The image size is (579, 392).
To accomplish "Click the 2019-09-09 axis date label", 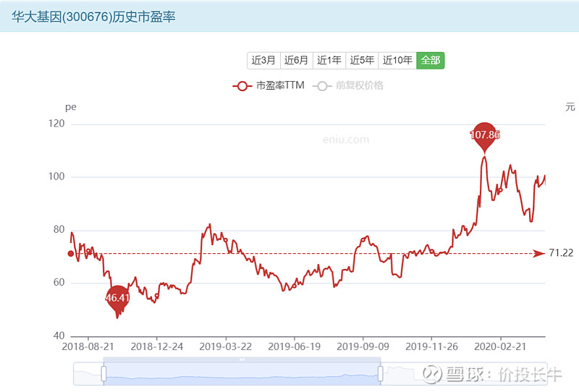I will [x=363, y=346].
